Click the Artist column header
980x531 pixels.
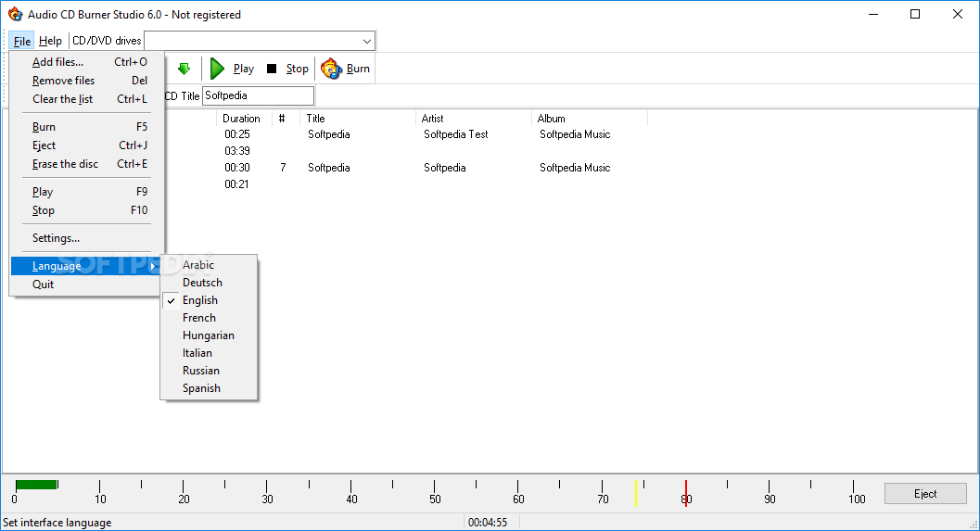coord(473,118)
